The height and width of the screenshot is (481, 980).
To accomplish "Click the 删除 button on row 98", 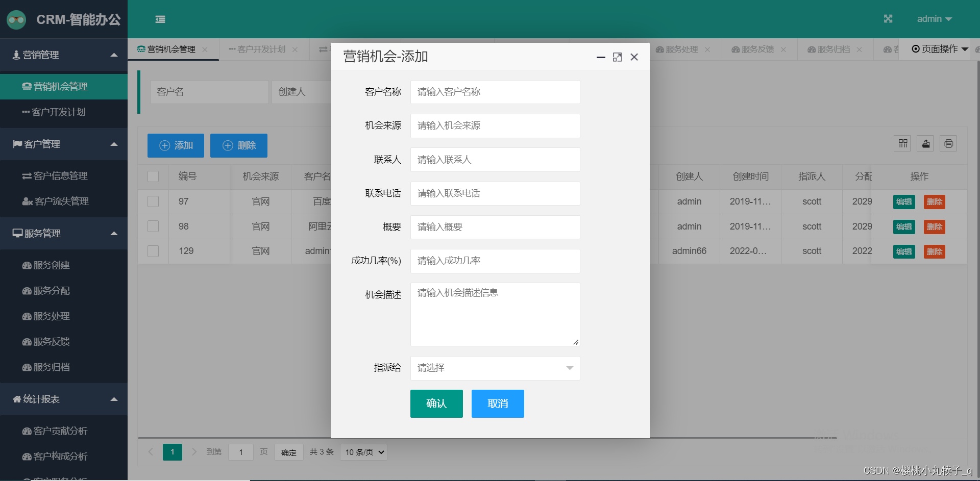I will (x=934, y=226).
